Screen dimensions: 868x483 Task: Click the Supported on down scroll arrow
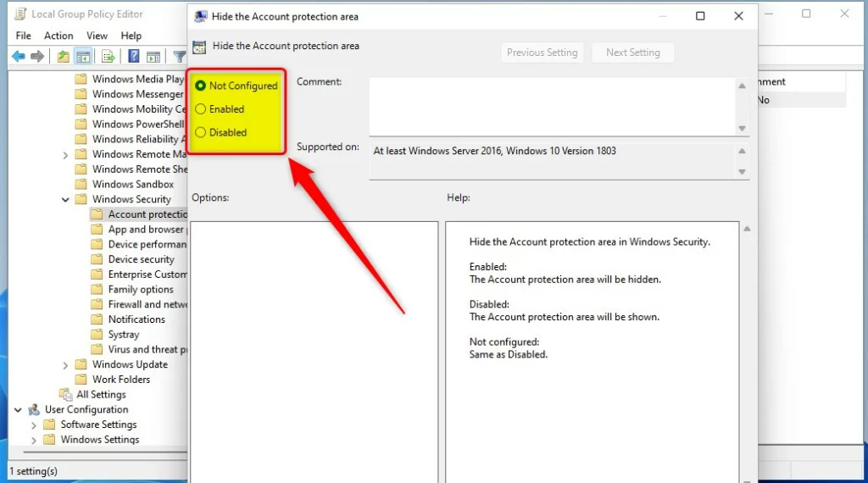(x=742, y=172)
